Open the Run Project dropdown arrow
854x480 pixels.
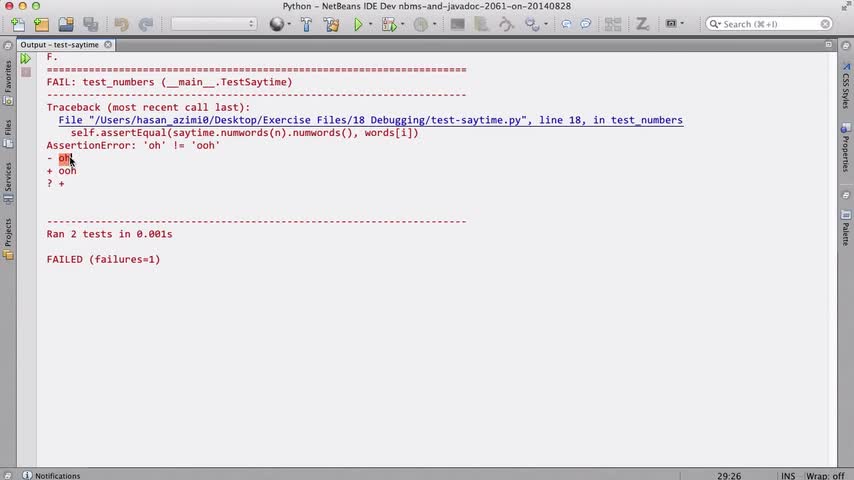(370, 24)
